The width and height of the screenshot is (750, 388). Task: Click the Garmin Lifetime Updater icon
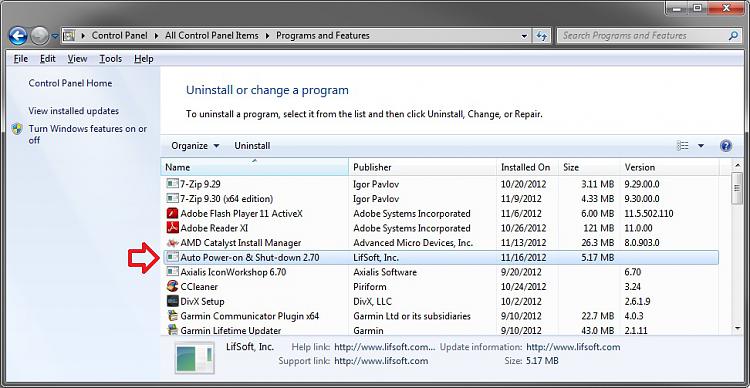(x=172, y=330)
